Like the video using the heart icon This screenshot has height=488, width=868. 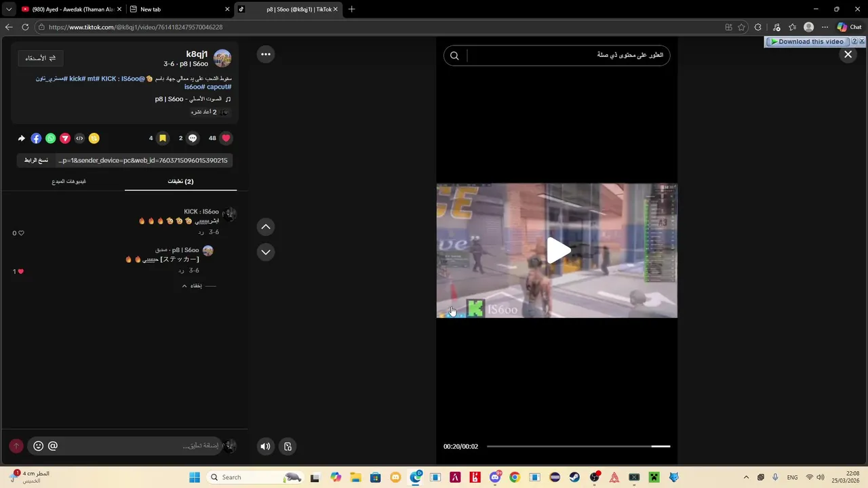[226, 138]
